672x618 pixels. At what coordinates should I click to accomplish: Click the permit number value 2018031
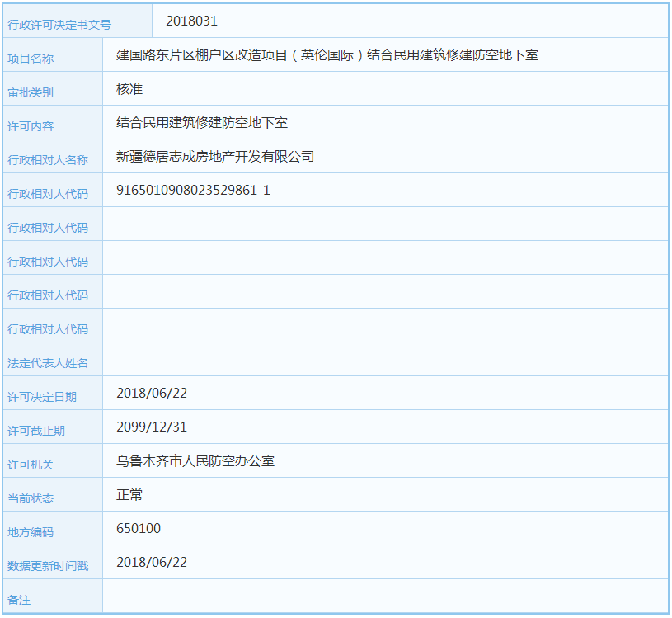click(x=191, y=21)
